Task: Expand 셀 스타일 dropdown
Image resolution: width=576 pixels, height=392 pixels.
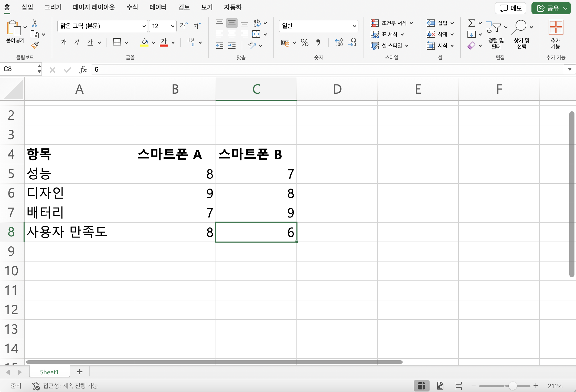Action: tap(407, 46)
